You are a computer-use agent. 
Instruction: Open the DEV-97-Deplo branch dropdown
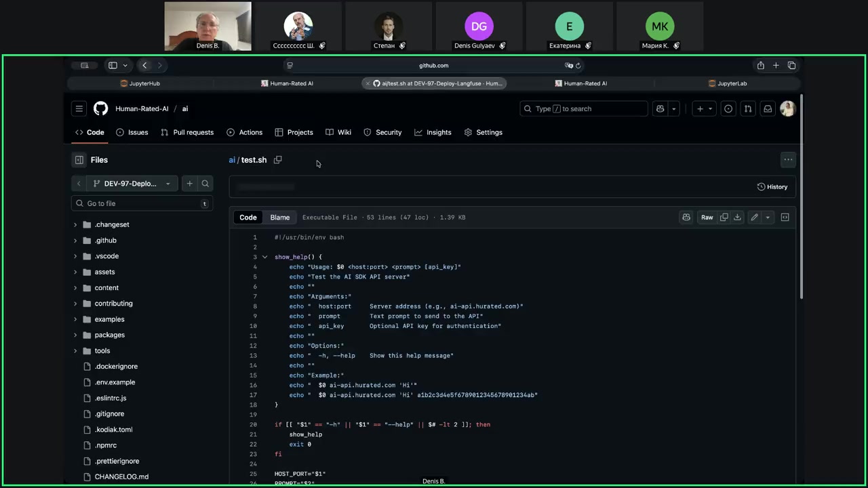point(132,184)
